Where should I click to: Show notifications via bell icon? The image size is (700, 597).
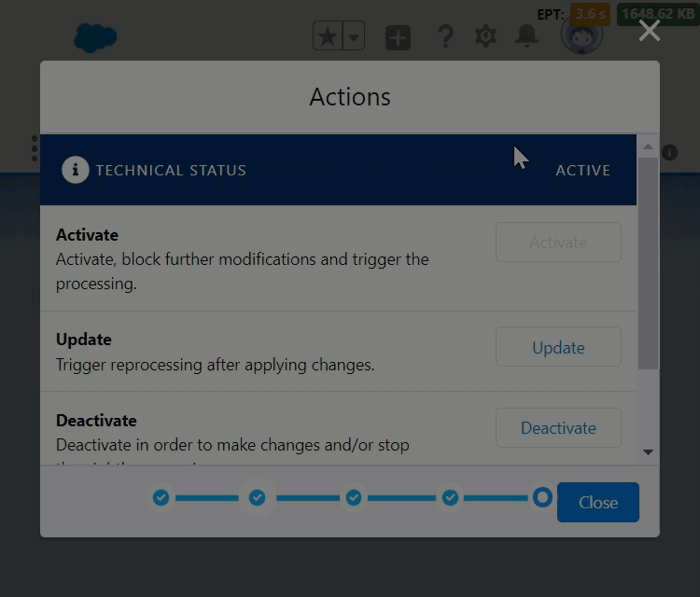point(526,36)
